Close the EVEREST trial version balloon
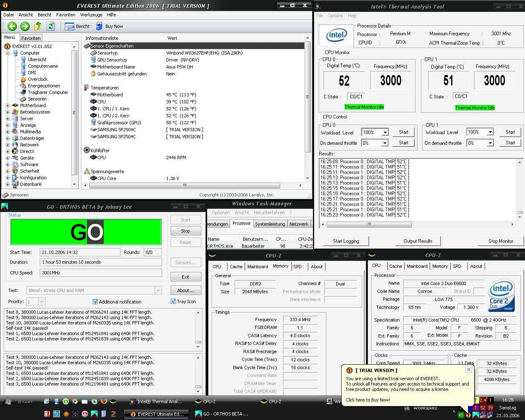The height and width of the screenshot is (420, 525). tap(468, 370)
